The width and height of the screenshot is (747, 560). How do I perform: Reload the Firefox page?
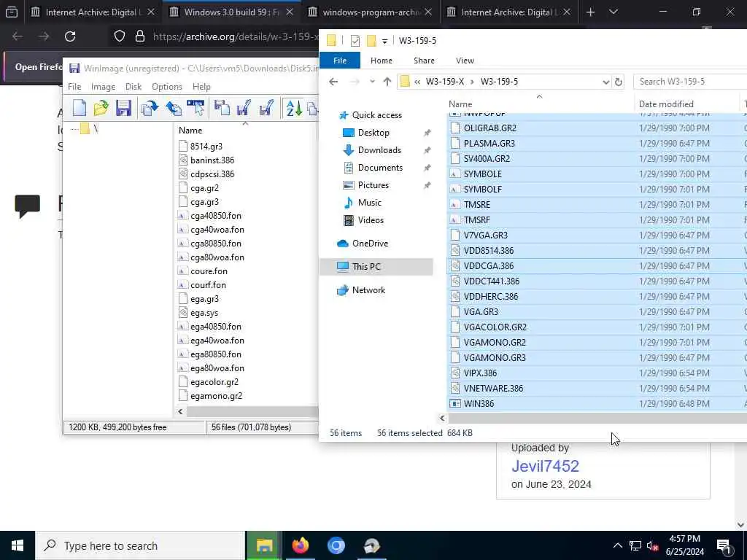[x=70, y=36]
